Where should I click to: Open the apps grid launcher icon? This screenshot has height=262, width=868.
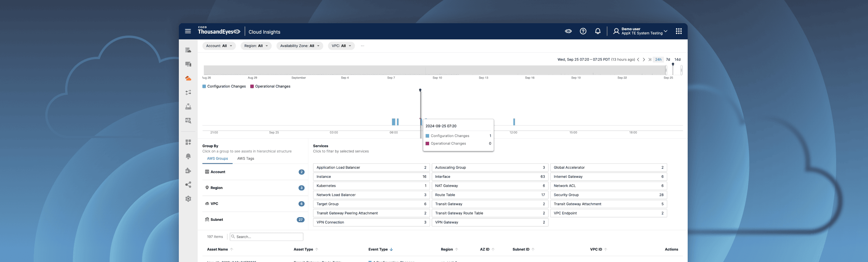[678, 31]
